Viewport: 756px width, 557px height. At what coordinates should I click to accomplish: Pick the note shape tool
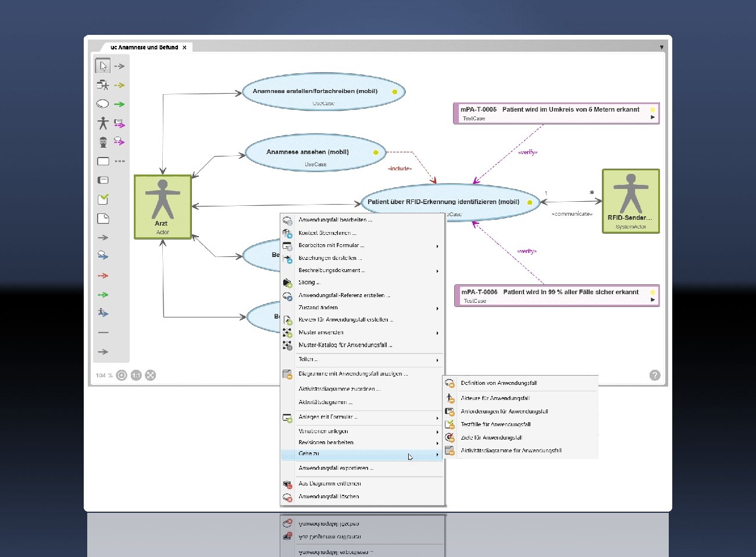coord(103,219)
